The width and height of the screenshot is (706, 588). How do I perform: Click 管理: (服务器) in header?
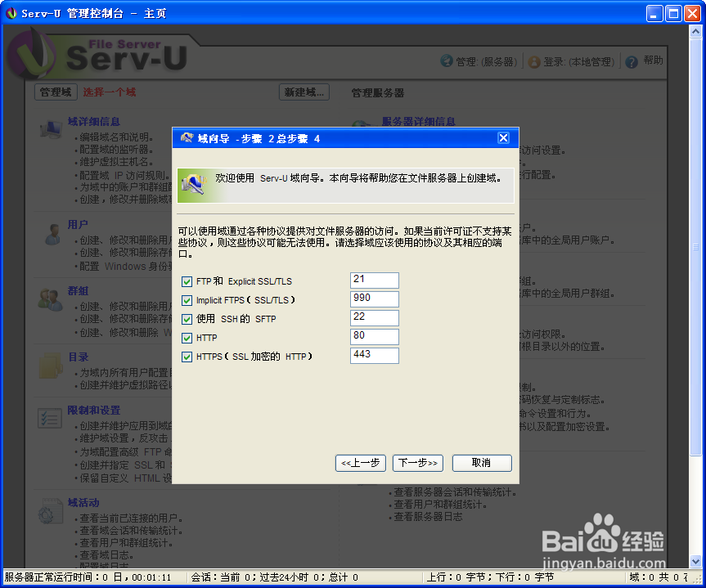486,61
